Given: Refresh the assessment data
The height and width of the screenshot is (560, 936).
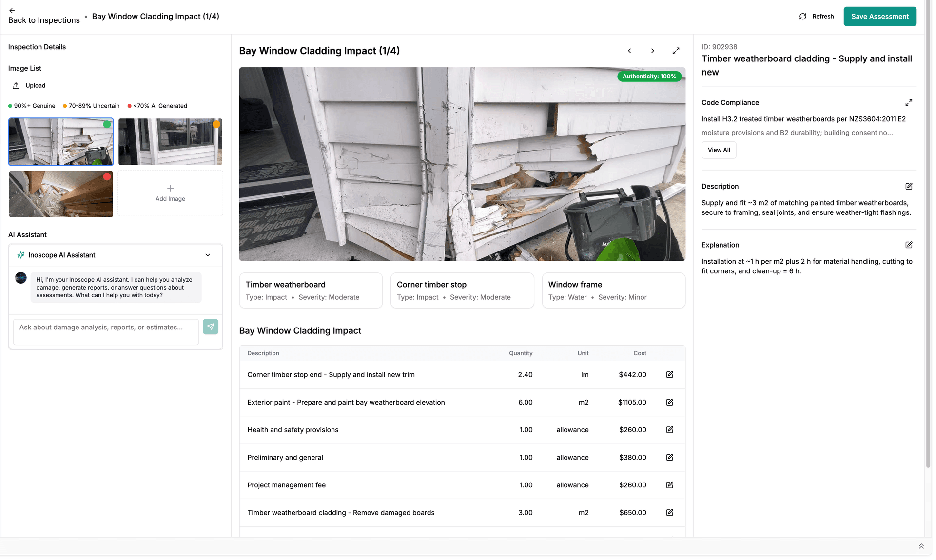Looking at the screenshot, I should pos(817,16).
